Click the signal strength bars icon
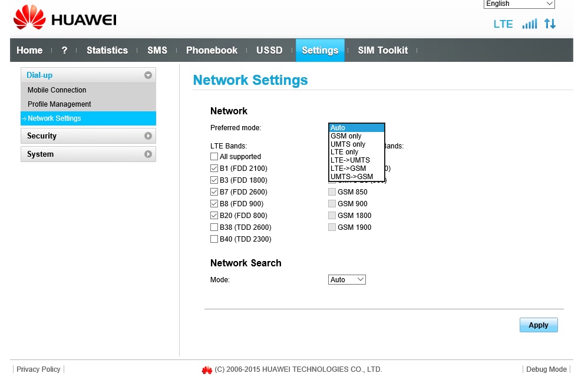Viewport: 588px width, 383px height. (529, 24)
